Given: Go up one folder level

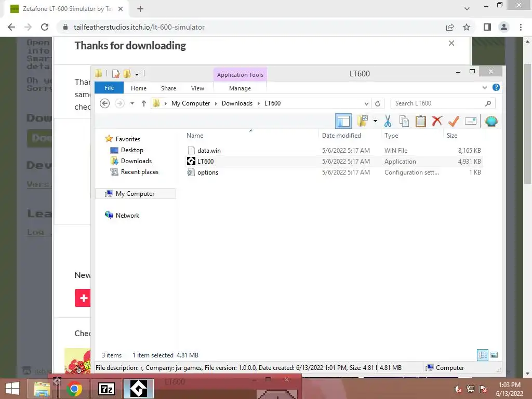Looking at the screenshot, I should pos(144,103).
